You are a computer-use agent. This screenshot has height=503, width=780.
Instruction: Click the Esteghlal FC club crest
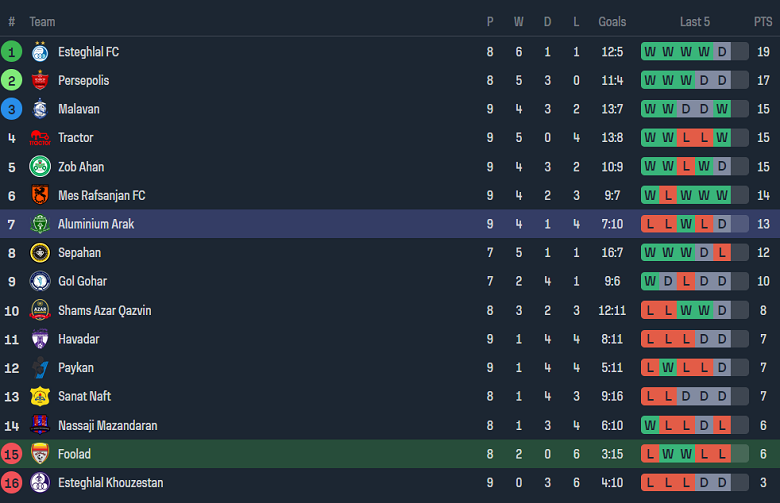(40, 52)
